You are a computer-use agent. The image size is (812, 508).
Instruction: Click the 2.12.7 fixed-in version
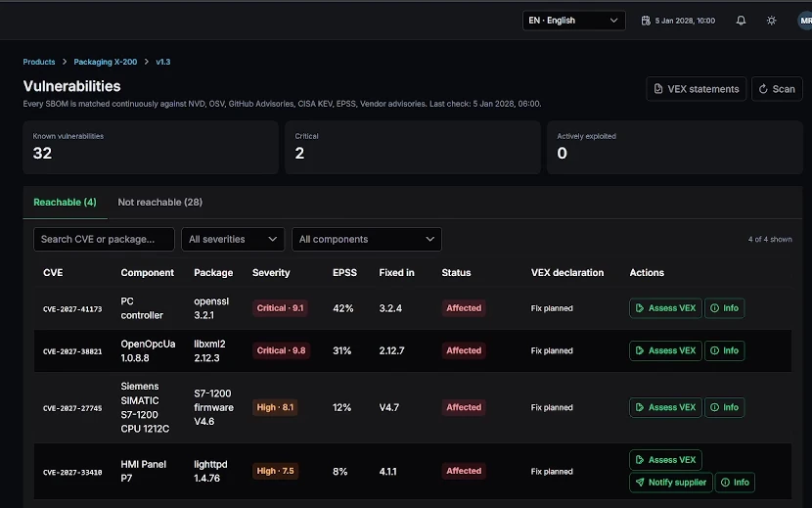tap(391, 351)
